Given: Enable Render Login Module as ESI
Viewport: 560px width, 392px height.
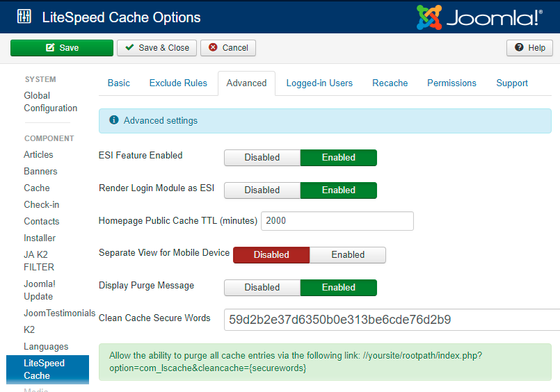Looking at the screenshot, I should [339, 190].
